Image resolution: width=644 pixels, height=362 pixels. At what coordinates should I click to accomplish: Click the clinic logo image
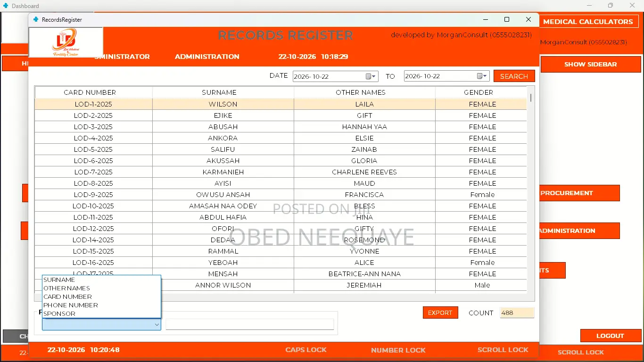pyautogui.click(x=66, y=42)
